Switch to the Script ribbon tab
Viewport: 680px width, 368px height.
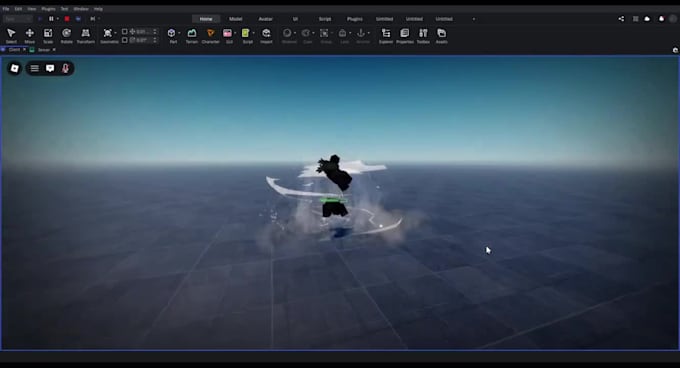(x=325, y=19)
